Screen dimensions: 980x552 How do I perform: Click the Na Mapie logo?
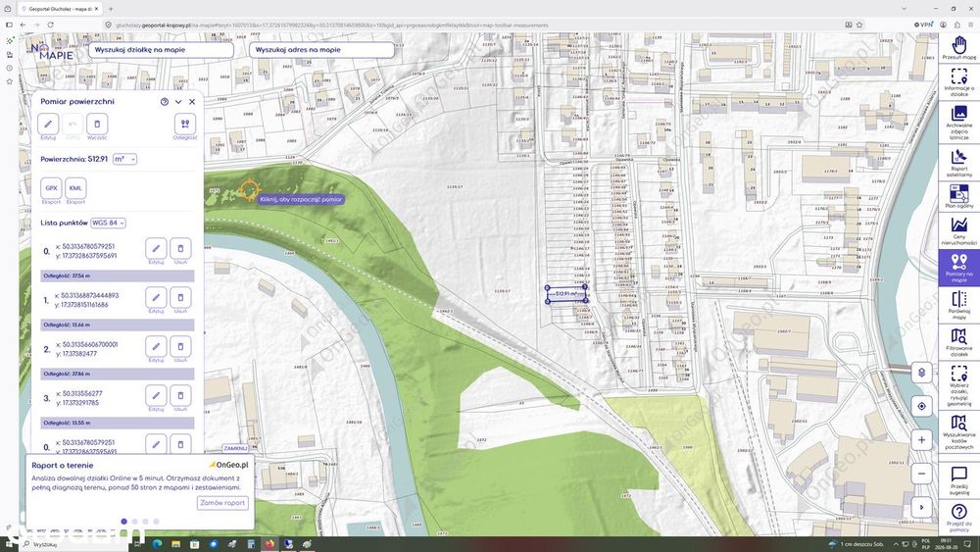point(52,52)
